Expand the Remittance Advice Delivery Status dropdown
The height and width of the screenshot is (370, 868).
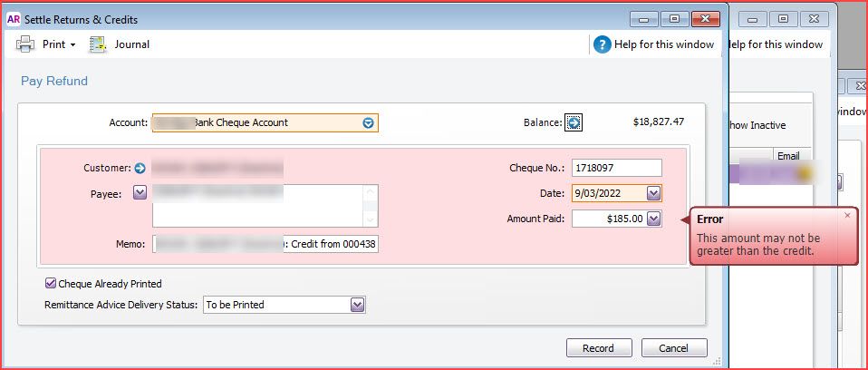[357, 305]
